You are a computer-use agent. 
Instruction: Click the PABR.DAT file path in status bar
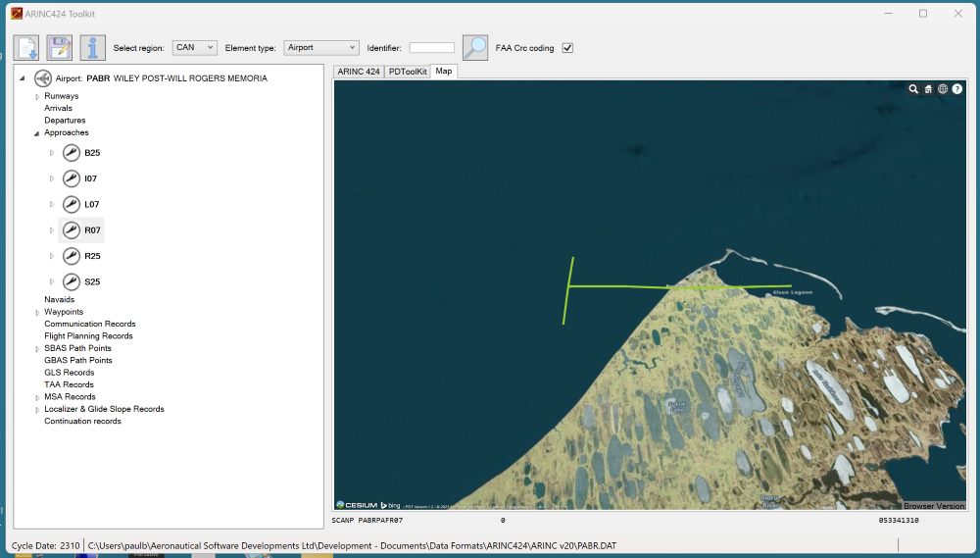[x=352, y=546]
